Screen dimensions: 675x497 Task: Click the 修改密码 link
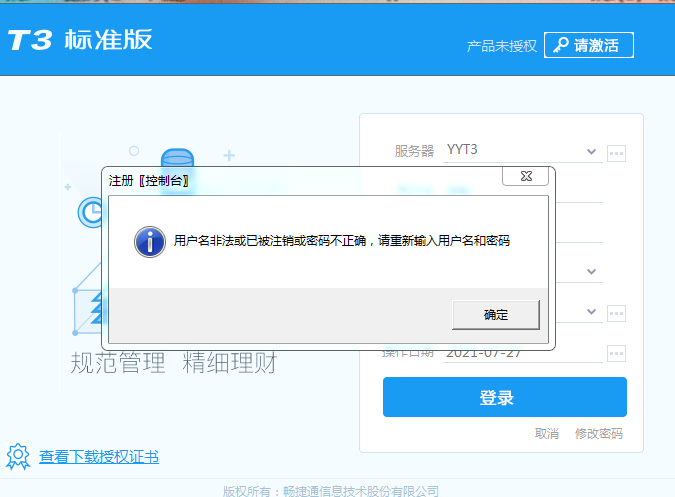click(599, 433)
